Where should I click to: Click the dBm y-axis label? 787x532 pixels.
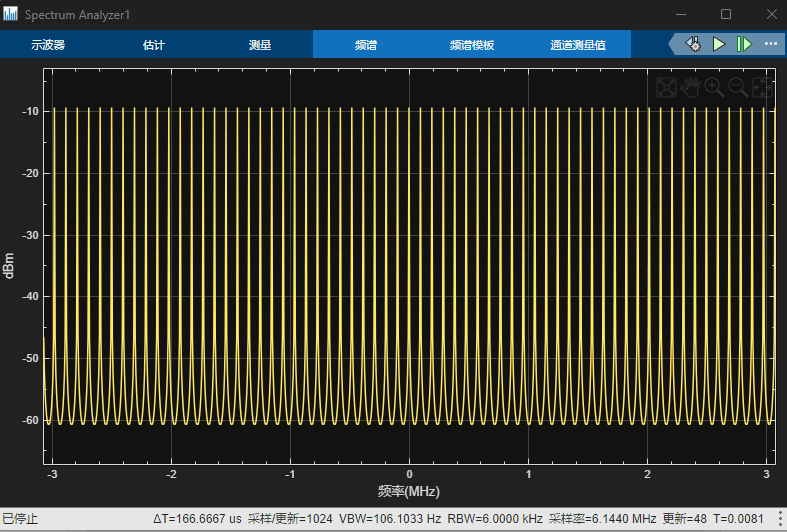9,265
